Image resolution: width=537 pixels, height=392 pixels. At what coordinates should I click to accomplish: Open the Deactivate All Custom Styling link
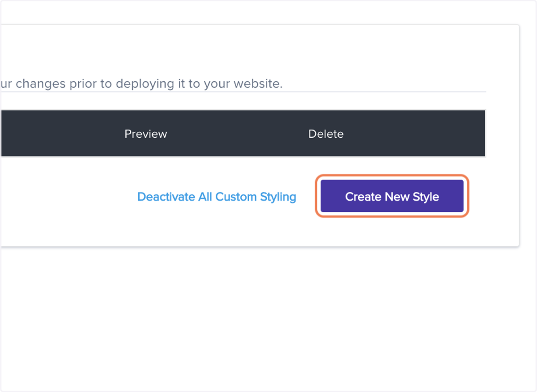click(217, 197)
